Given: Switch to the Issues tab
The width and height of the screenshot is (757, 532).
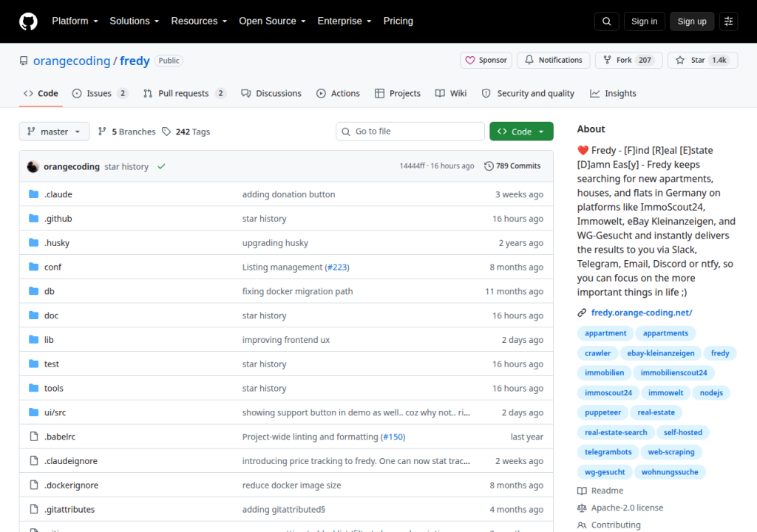Looking at the screenshot, I should pyautogui.click(x=100, y=93).
